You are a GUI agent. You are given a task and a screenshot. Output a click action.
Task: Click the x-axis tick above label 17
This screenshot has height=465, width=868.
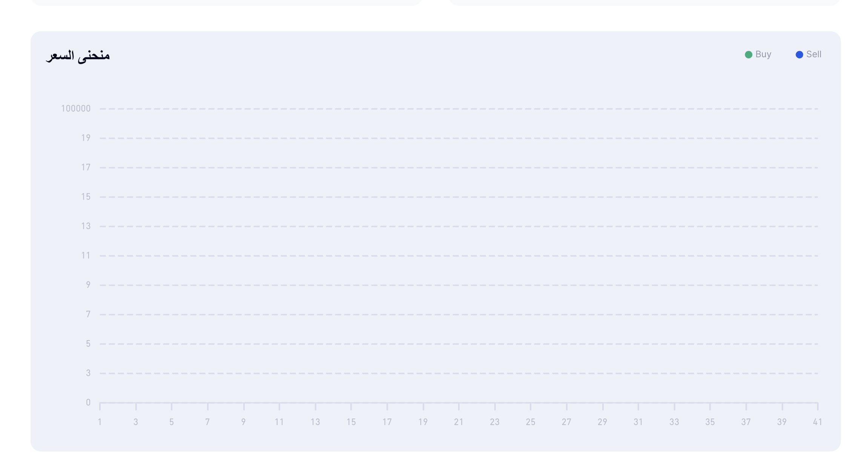pyautogui.click(x=387, y=407)
